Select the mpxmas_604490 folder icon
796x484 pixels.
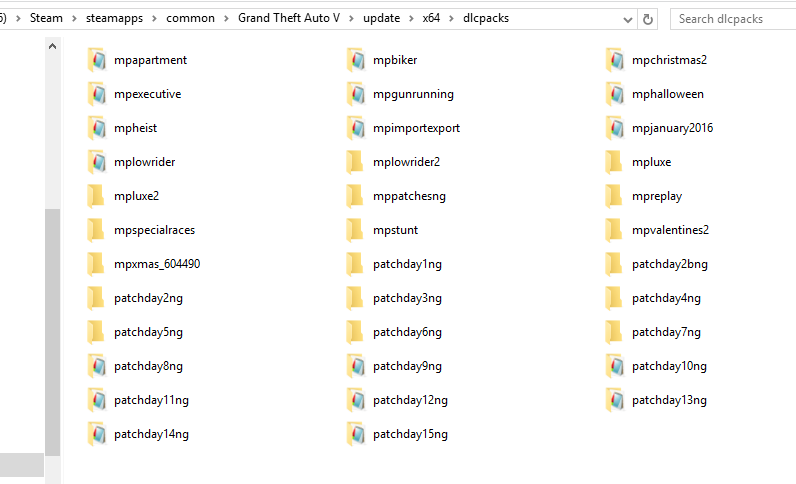coord(96,264)
